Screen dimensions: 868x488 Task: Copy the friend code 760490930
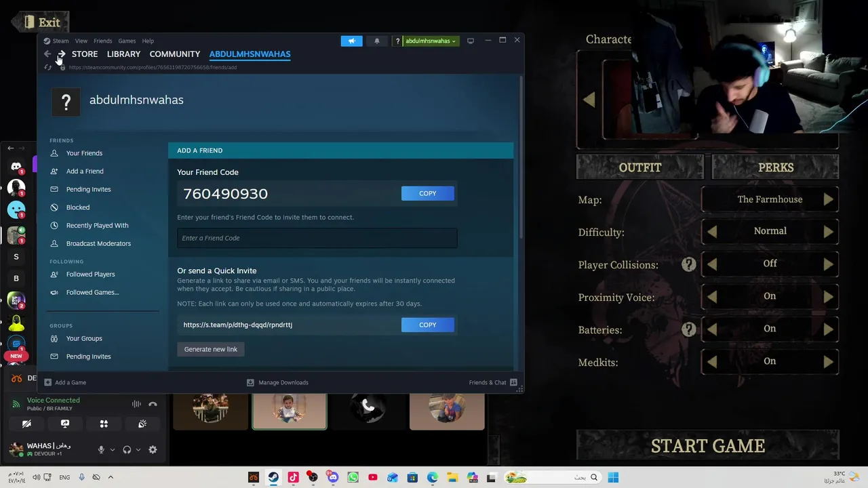tap(427, 193)
